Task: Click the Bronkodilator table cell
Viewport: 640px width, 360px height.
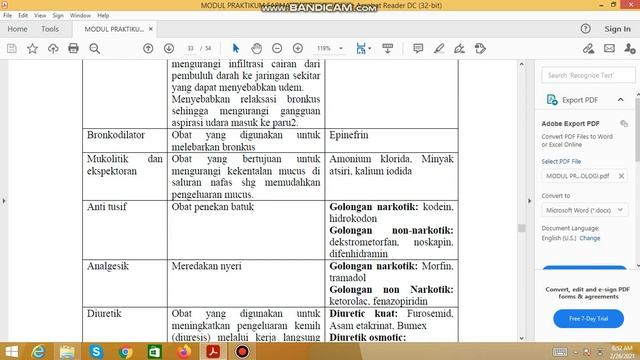Action: click(125, 140)
